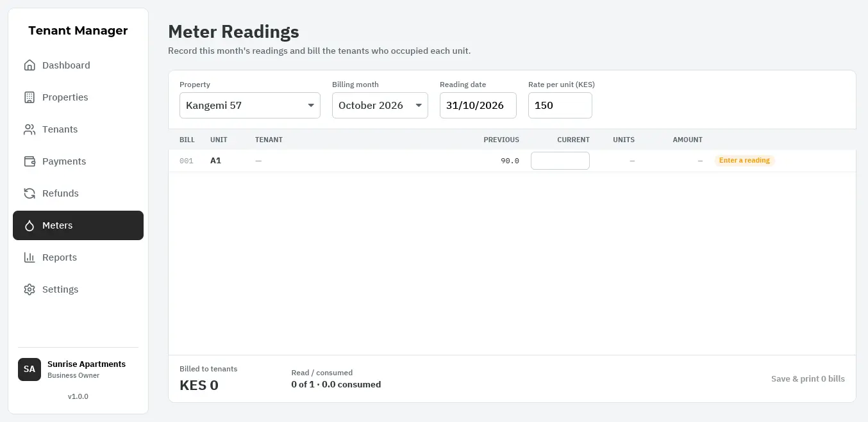Click bill number 001

coord(187,161)
